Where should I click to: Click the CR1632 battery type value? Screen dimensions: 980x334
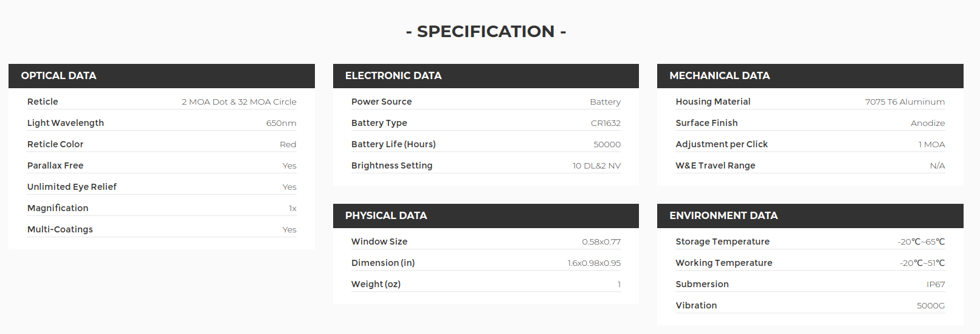606,124
